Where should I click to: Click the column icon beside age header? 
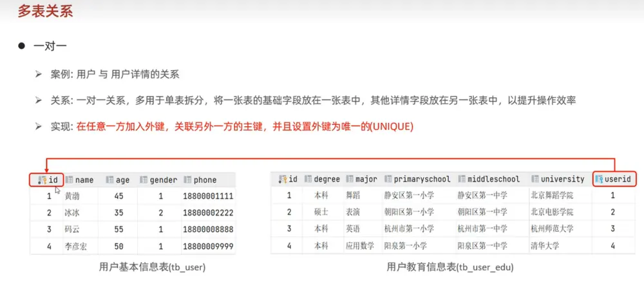pyautogui.click(x=109, y=180)
